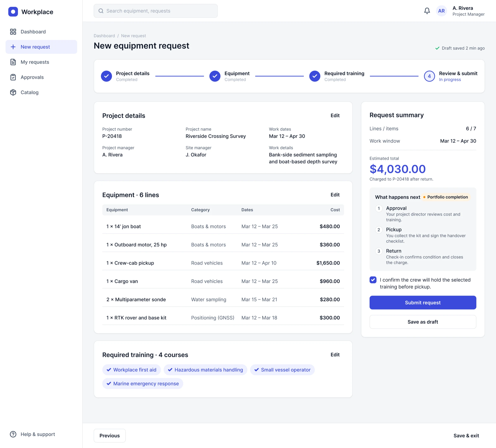Screen dimensions: 496x448
Task: Click the Workplace first aid chip
Action: pyautogui.click(x=131, y=370)
